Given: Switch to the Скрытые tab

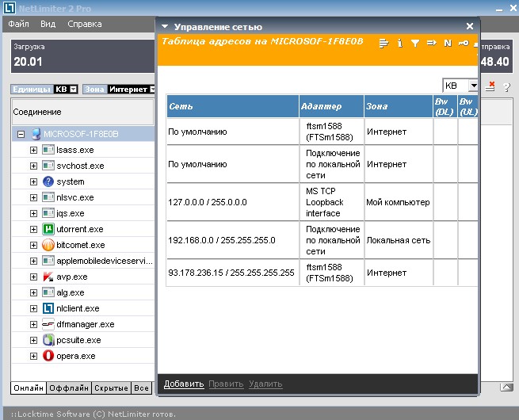Looking at the screenshot, I should [x=111, y=388].
